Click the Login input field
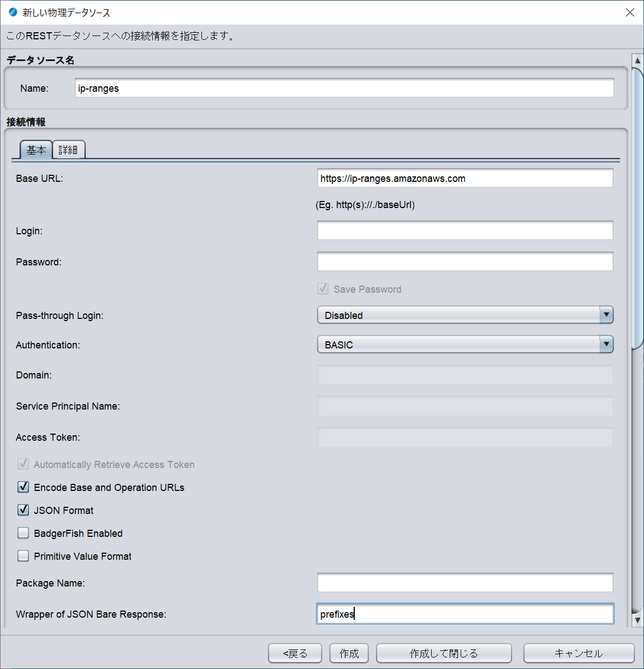The height and width of the screenshot is (669, 644). click(465, 230)
